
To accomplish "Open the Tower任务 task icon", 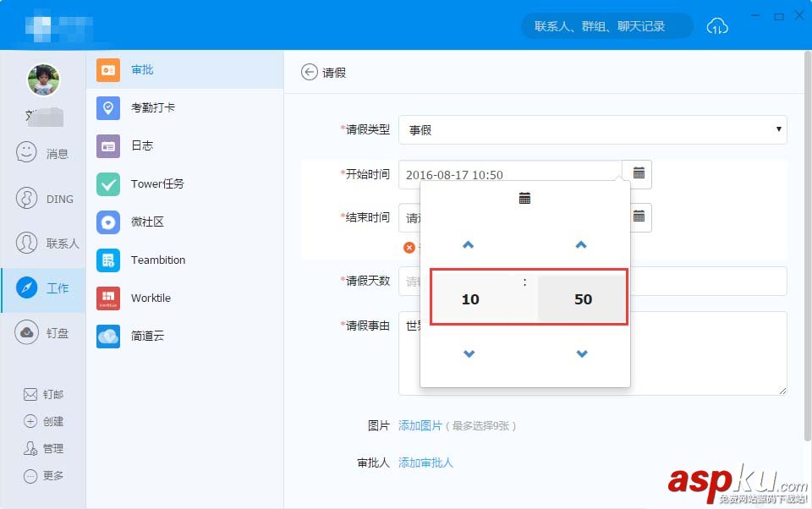I will [108, 183].
